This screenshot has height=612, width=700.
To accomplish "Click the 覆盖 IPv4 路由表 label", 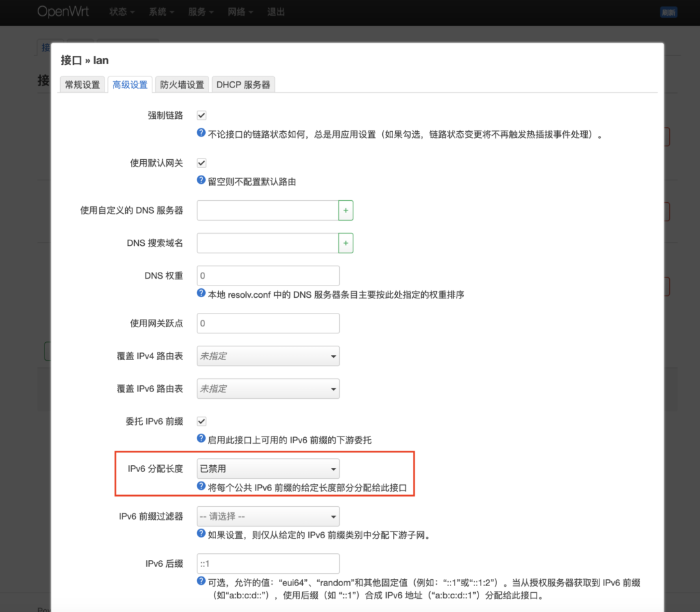I will 150,356.
